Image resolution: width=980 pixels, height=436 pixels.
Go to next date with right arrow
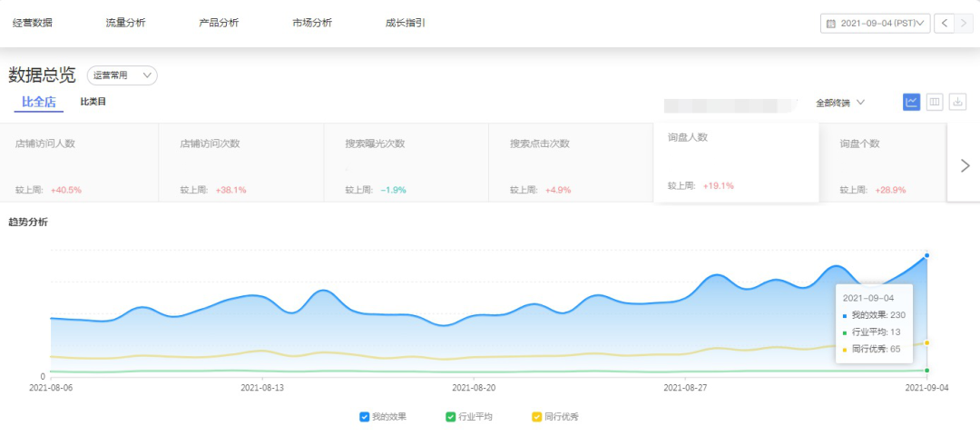[x=964, y=24]
